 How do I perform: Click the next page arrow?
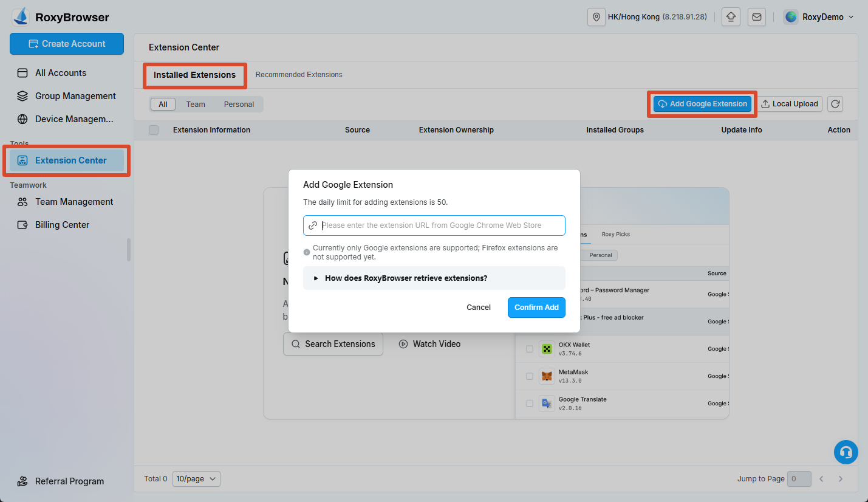pos(841,479)
